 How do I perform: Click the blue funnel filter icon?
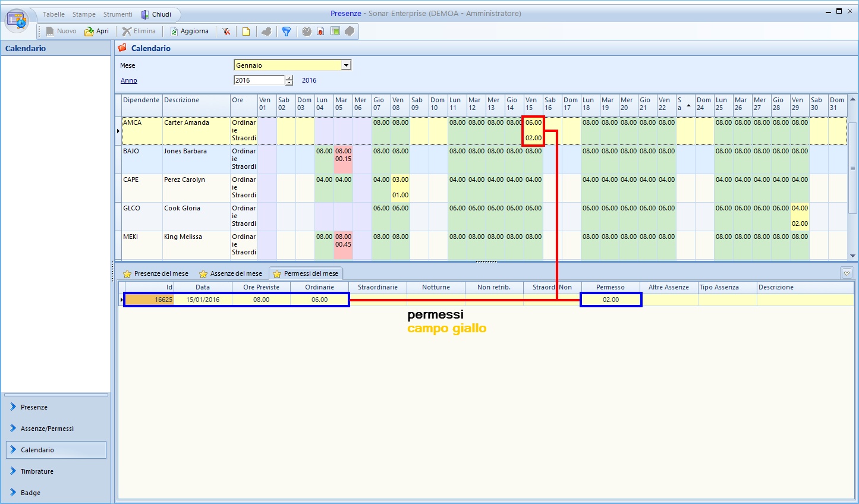(x=286, y=31)
